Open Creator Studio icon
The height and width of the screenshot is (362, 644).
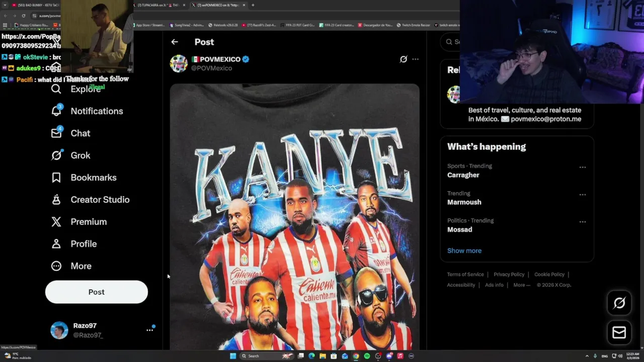coord(56,200)
